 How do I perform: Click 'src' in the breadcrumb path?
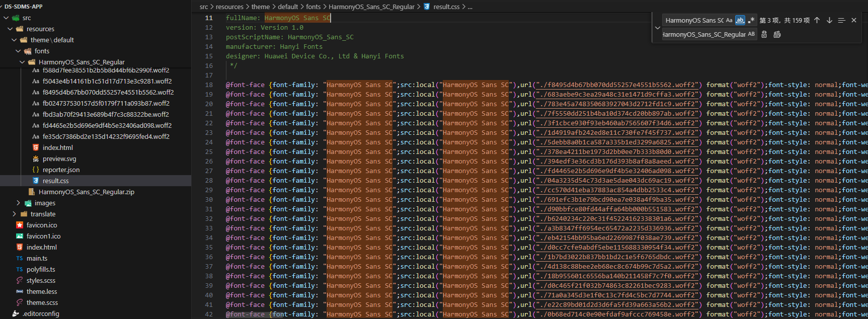pos(204,7)
